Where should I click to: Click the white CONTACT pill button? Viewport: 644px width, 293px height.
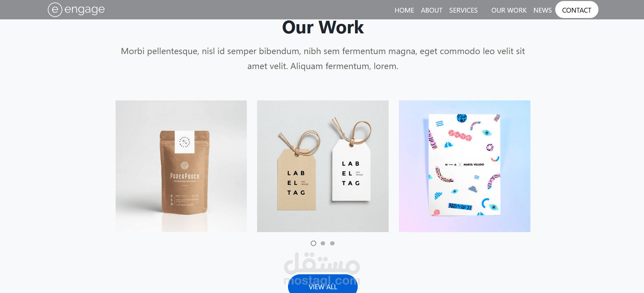(x=577, y=10)
